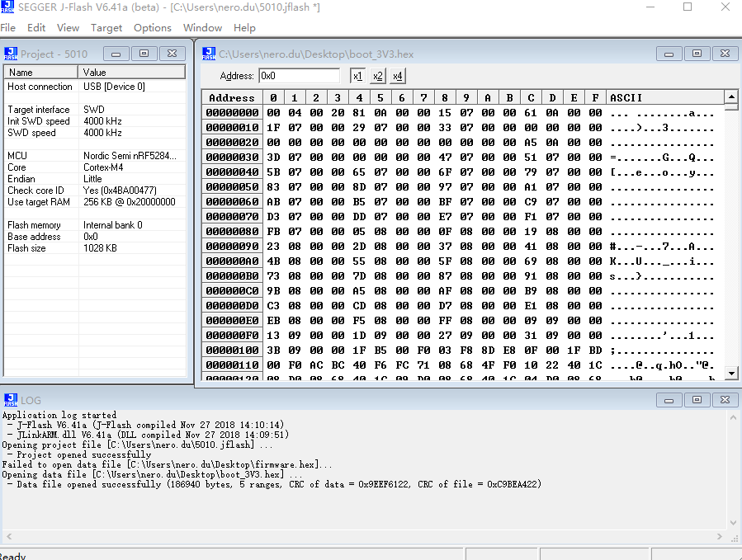Close the LOG panel
The height and width of the screenshot is (560, 742).
(x=725, y=400)
